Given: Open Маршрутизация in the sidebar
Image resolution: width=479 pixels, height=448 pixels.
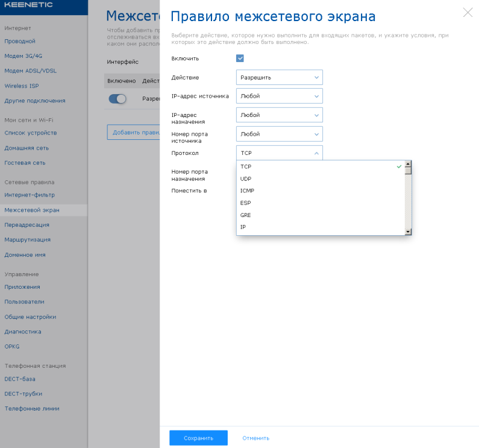Looking at the screenshot, I should point(28,240).
